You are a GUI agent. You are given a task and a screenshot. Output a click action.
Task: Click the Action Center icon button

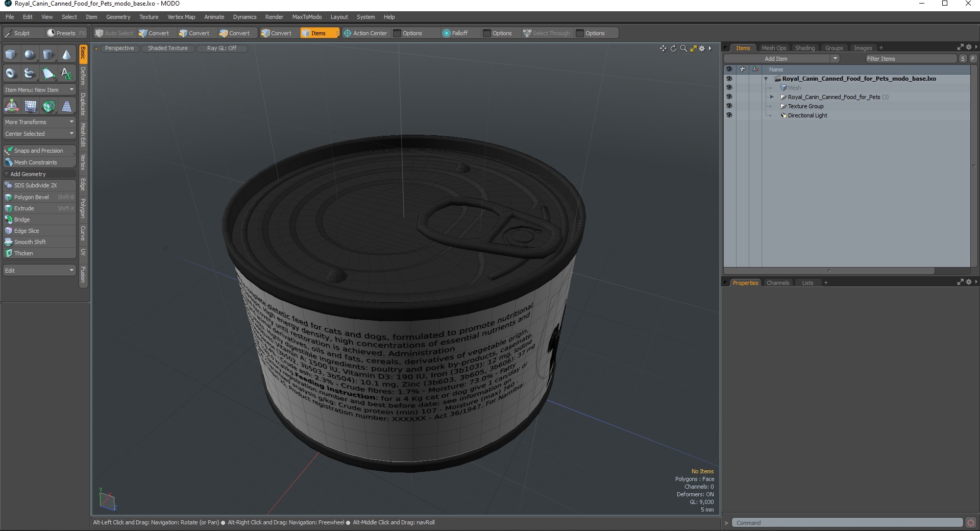click(365, 33)
